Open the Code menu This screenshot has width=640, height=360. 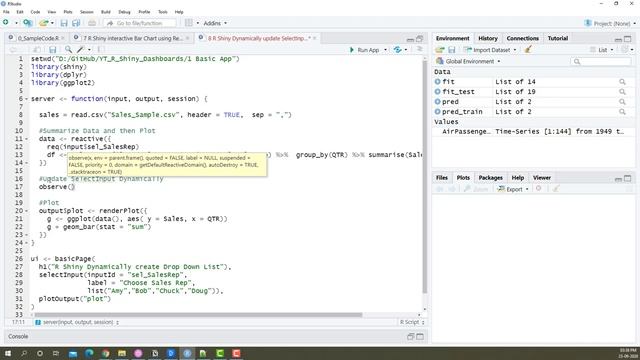coord(35,12)
